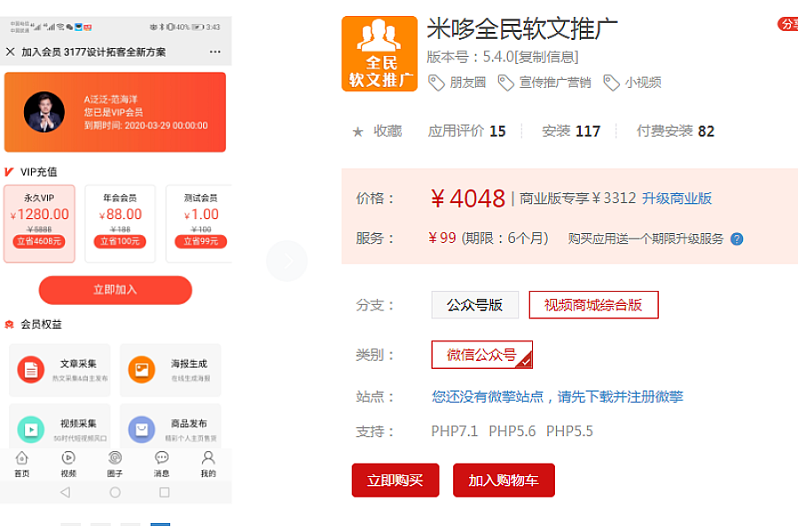798x532 pixels.
Task: Close the membership page with the X icon
Action: point(10,51)
